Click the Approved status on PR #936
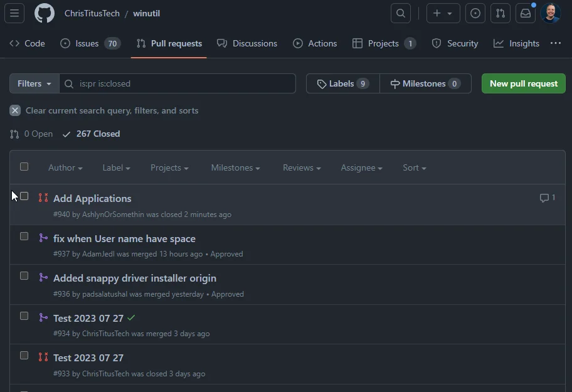The height and width of the screenshot is (392, 572). (x=228, y=294)
